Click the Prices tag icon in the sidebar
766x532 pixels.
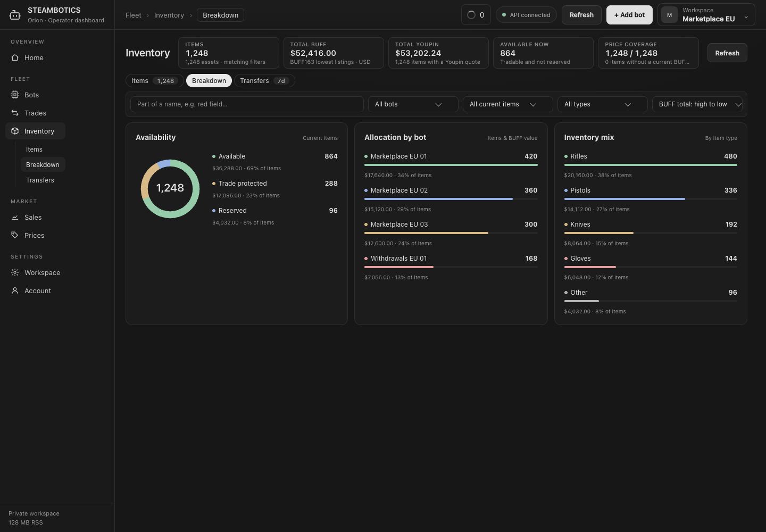click(x=15, y=235)
